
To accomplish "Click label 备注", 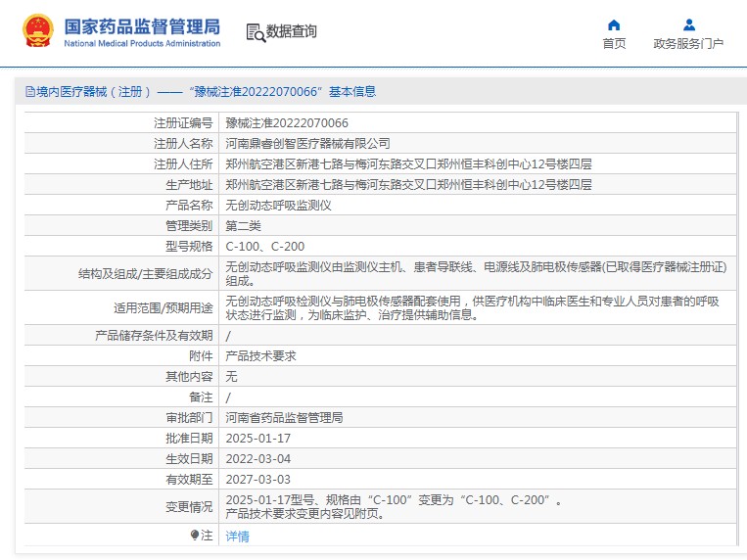I will (x=201, y=397).
